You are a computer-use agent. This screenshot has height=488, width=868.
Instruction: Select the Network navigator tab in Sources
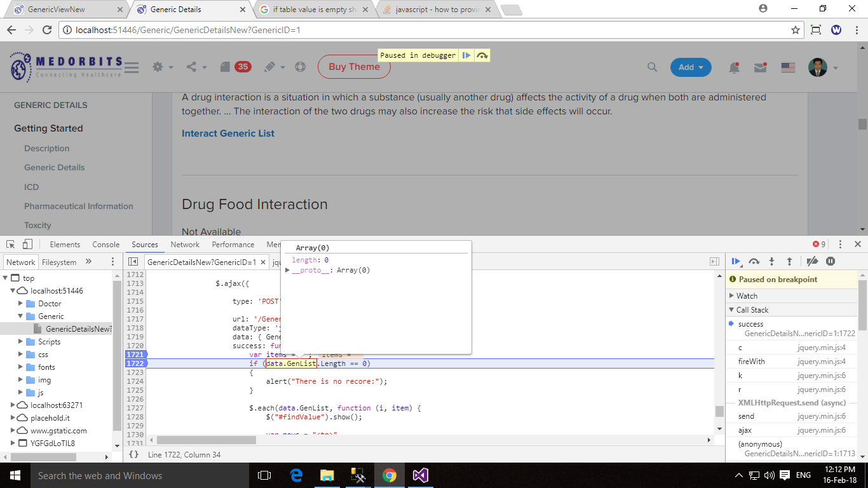pos(21,262)
